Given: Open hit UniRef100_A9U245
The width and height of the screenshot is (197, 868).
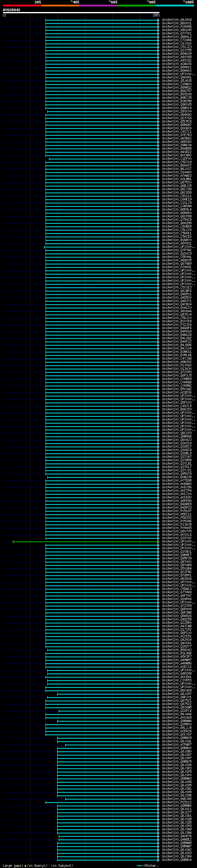Looking at the screenshot, I should pyautogui.click(x=177, y=30).
